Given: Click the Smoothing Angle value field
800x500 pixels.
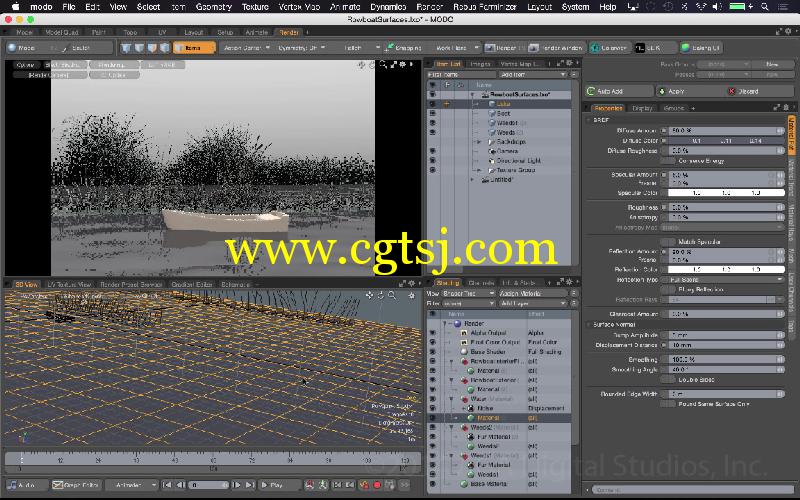Looking at the screenshot, I should click(726, 369).
